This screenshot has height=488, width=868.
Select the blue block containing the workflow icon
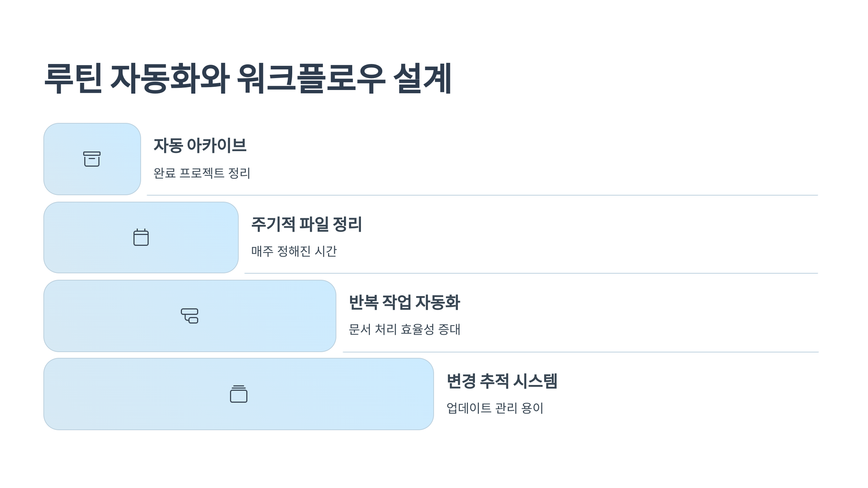coord(190,316)
